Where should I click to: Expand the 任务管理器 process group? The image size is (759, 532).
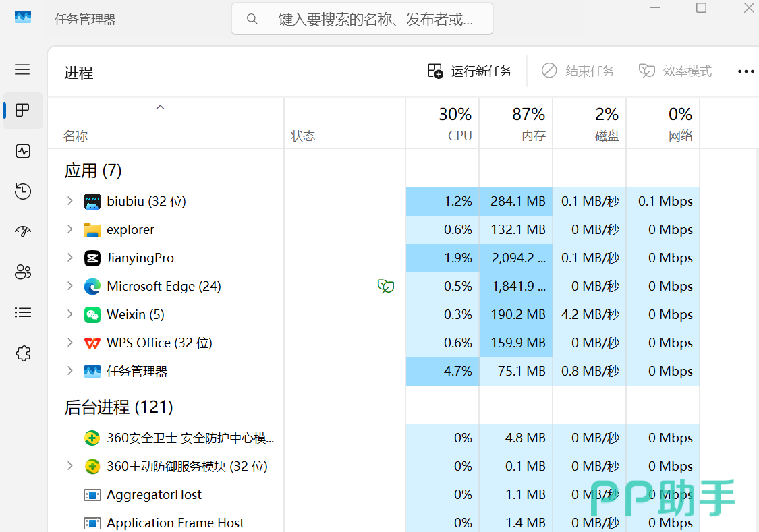pos(69,371)
